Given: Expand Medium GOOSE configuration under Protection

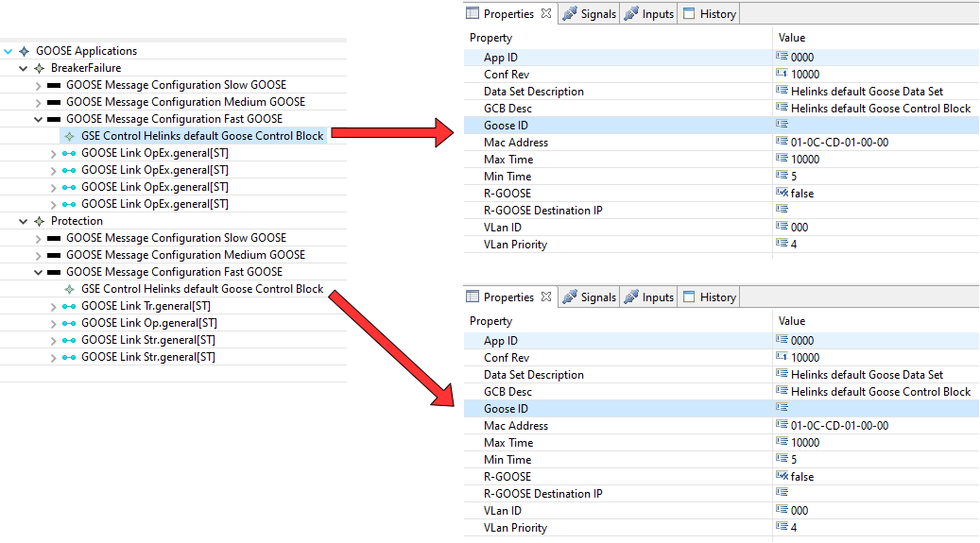Looking at the screenshot, I should pos(39,255).
